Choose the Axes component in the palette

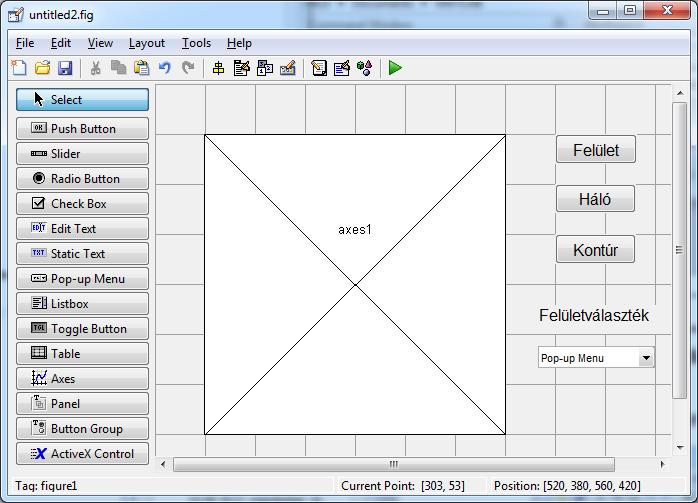(82, 378)
